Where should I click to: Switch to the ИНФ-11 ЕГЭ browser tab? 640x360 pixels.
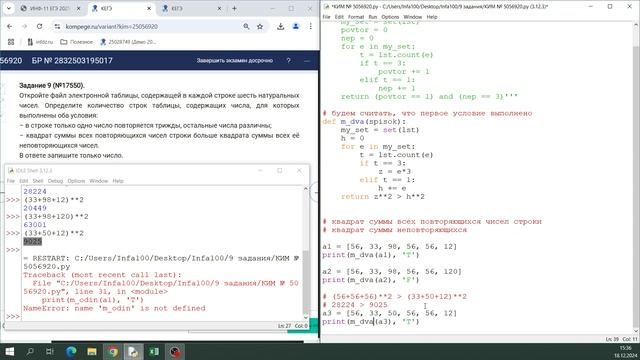click(51, 8)
